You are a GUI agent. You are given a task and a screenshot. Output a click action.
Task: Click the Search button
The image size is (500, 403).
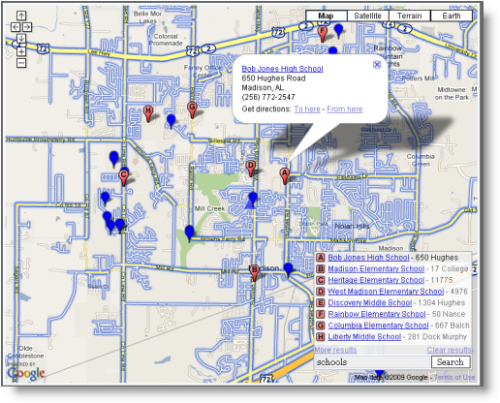point(450,362)
